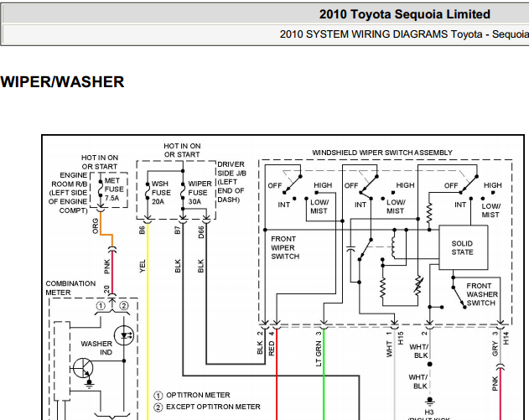Click the capacitor symbol in wiper switch
The image size is (529, 420).
(x=351, y=249)
